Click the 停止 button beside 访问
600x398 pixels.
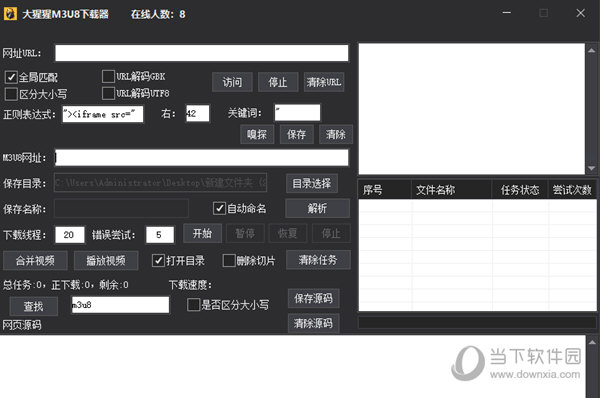278,82
